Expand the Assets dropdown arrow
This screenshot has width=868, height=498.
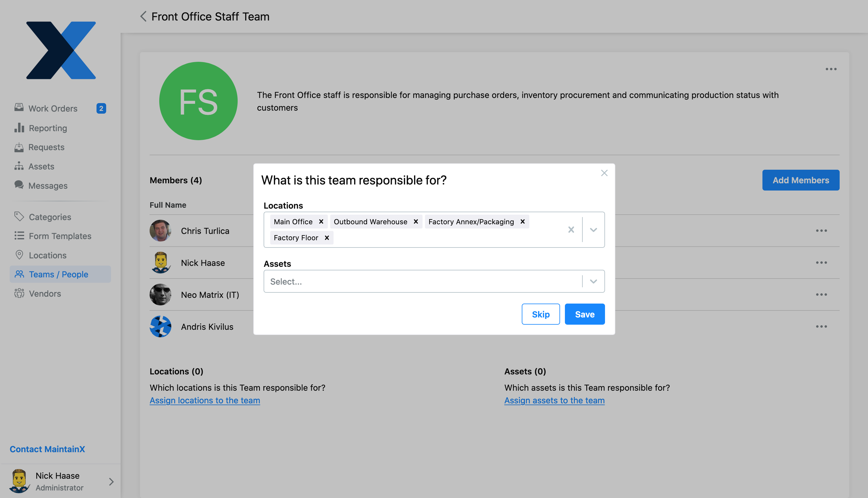[x=593, y=281]
